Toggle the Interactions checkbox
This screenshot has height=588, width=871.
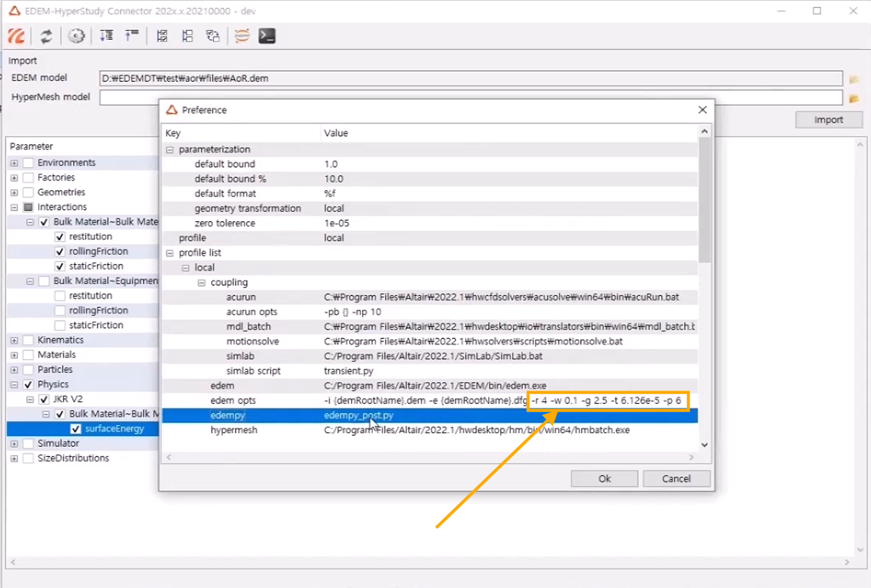pos(28,207)
